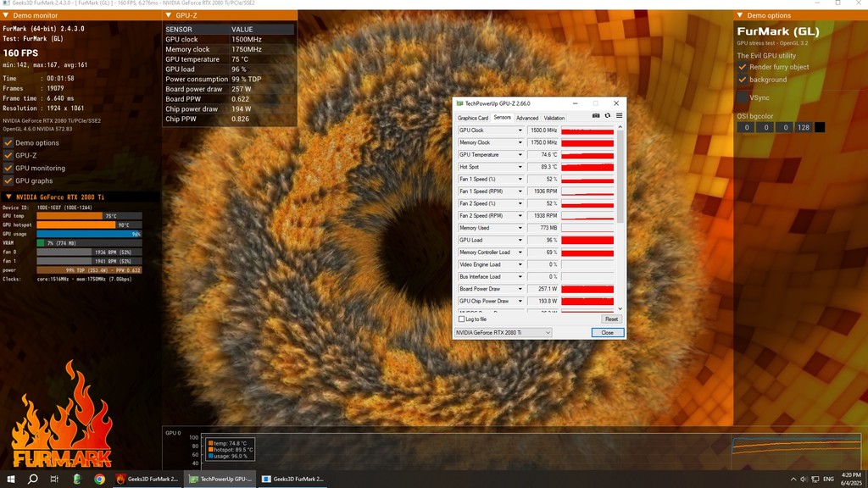Open the Windows Start menu
Viewport: 868px width, 488px height.
(10, 480)
